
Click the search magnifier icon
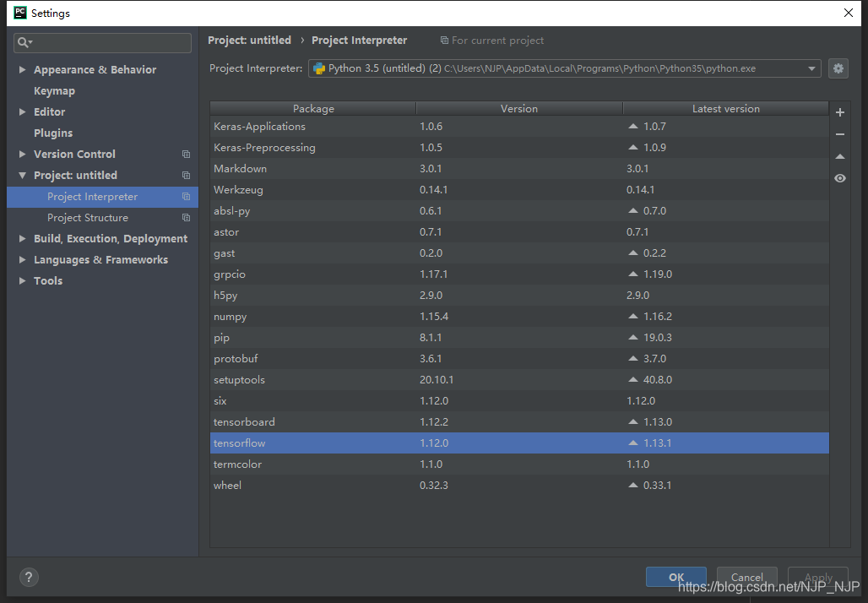(x=24, y=42)
